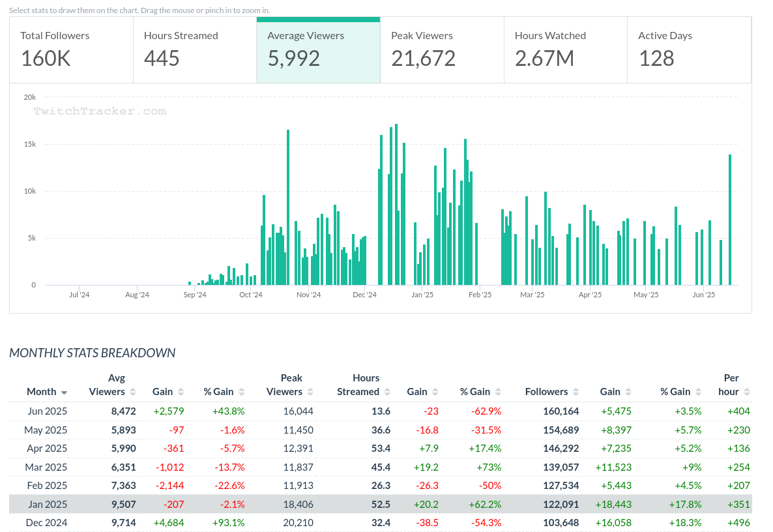
Task: Click the 12,391 peak viewers value
Action: [299, 448]
